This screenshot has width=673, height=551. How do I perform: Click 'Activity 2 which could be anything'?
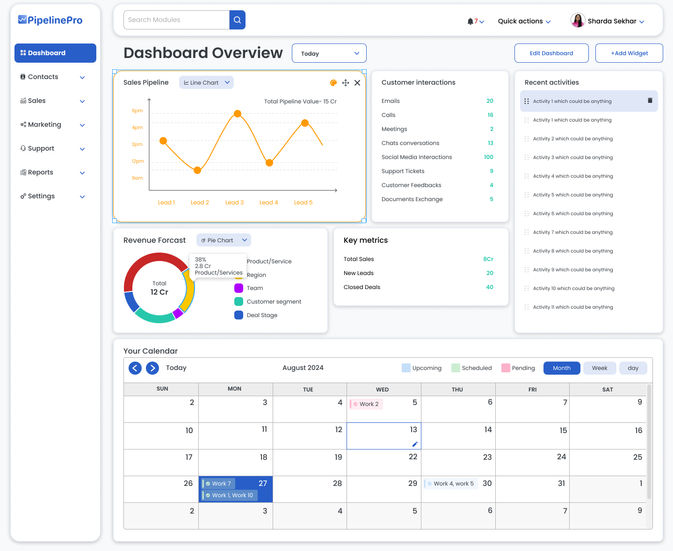573,139
